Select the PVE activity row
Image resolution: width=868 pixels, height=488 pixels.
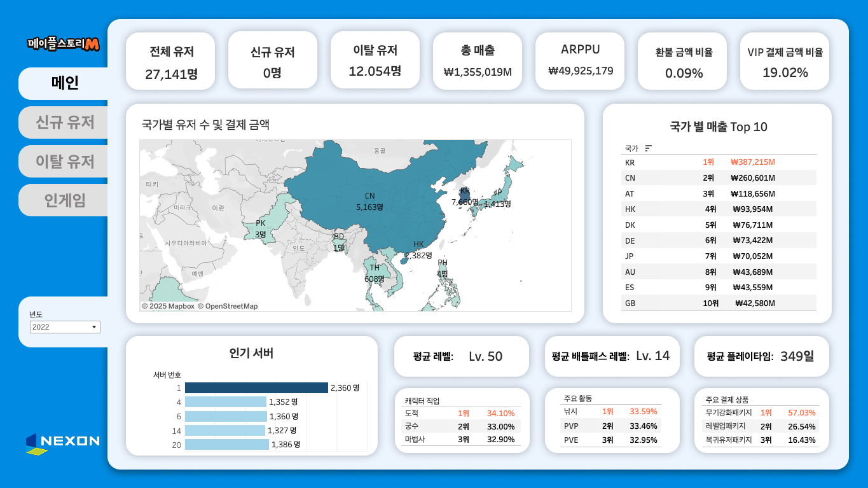(x=611, y=440)
